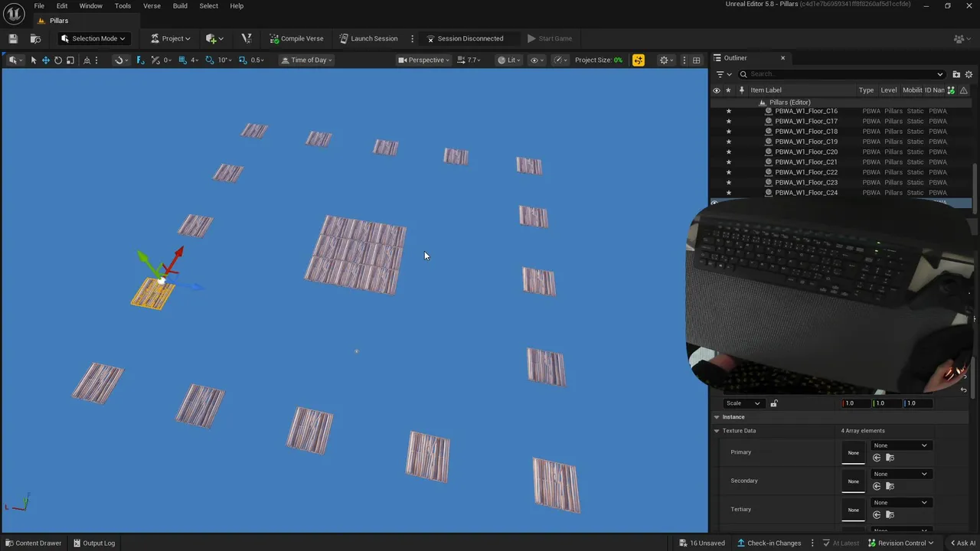
Task: Open the Verse menu
Action: point(152,6)
